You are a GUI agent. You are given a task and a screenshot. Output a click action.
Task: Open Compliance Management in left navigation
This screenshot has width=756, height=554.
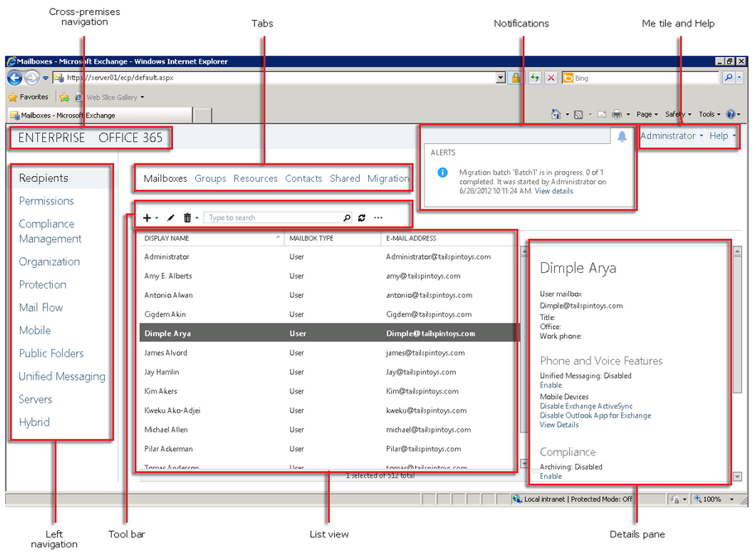(50, 231)
